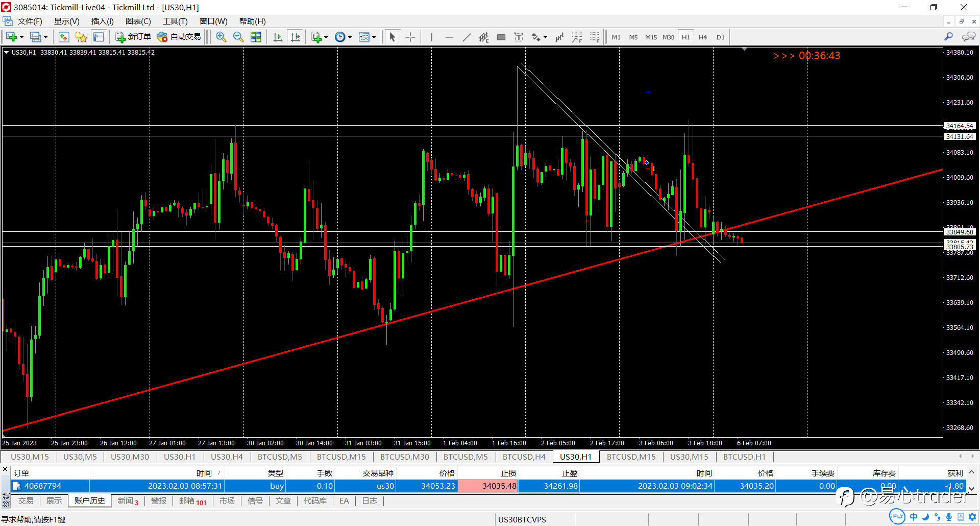Screen dimensions: 980x526
Task: Toggle the Terminal panel icon
Action: [x=99, y=37]
